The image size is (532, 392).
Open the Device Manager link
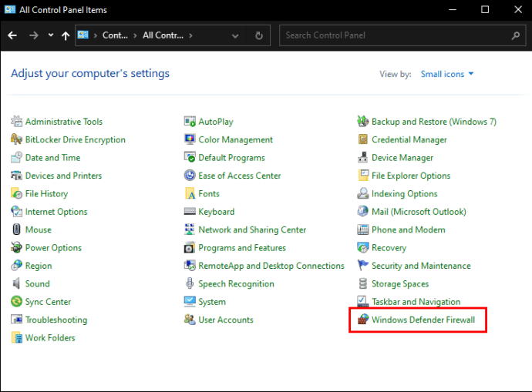click(402, 158)
